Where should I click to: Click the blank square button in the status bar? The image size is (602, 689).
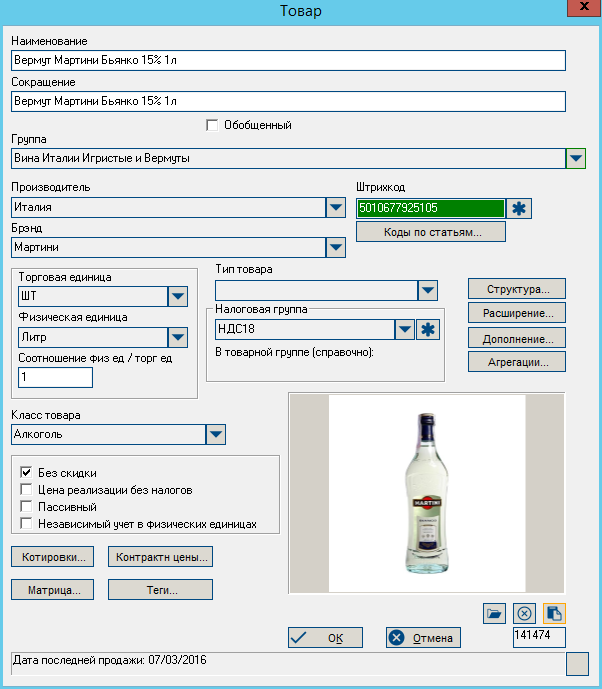577,664
